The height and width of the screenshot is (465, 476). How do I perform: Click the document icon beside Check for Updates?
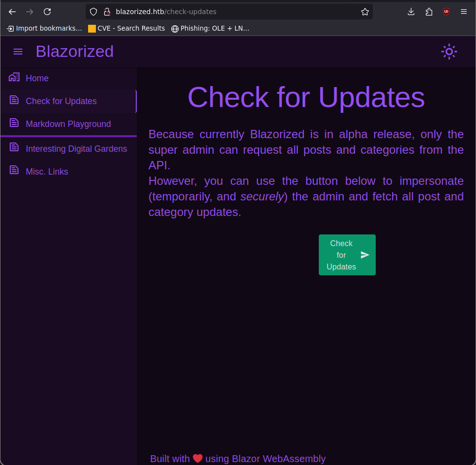(14, 100)
